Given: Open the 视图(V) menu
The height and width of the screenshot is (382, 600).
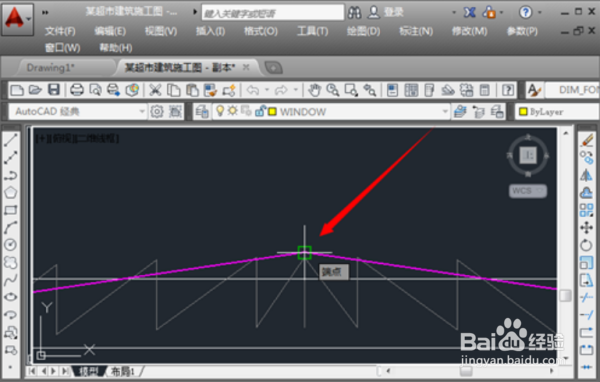Looking at the screenshot, I should (x=161, y=31).
